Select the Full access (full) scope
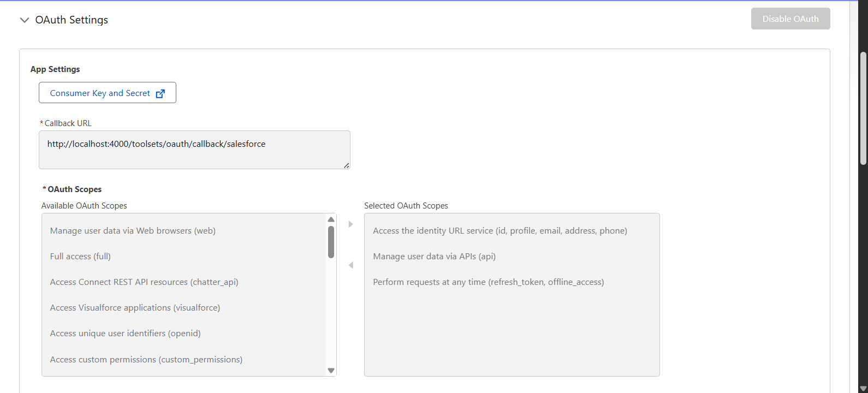The image size is (868, 393). [80, 257]
